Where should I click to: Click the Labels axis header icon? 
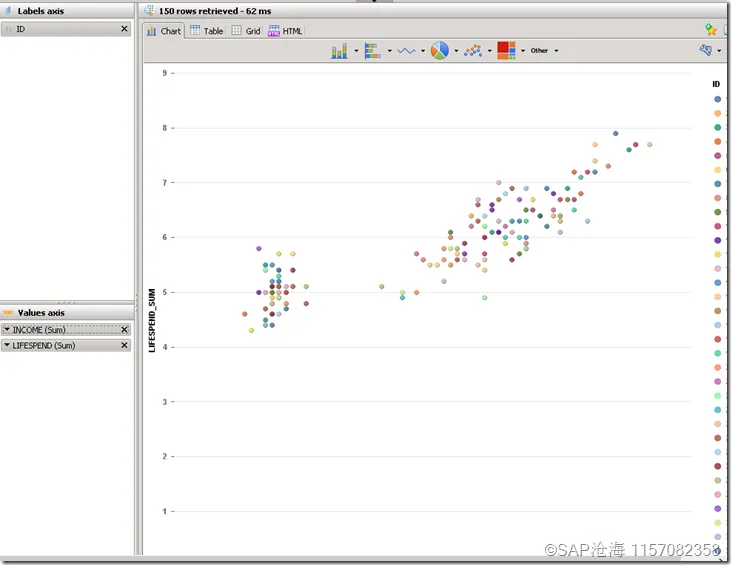pos(8,10)
